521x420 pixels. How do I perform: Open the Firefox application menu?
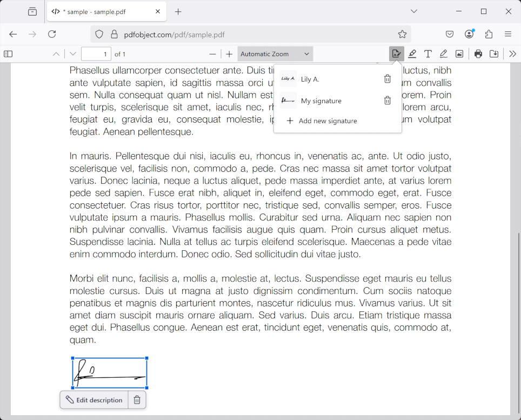pyautogui.click(x=507, y=34)
